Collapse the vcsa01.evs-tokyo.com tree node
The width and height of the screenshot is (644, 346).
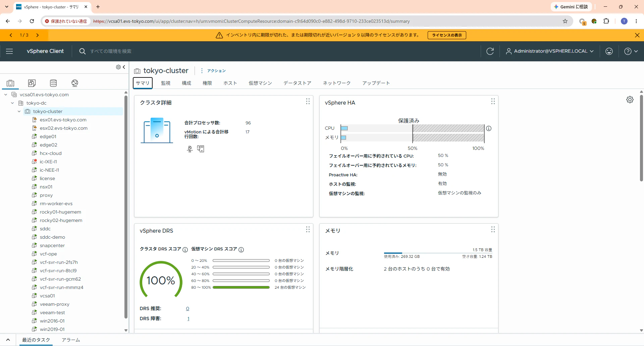point(6,95)
